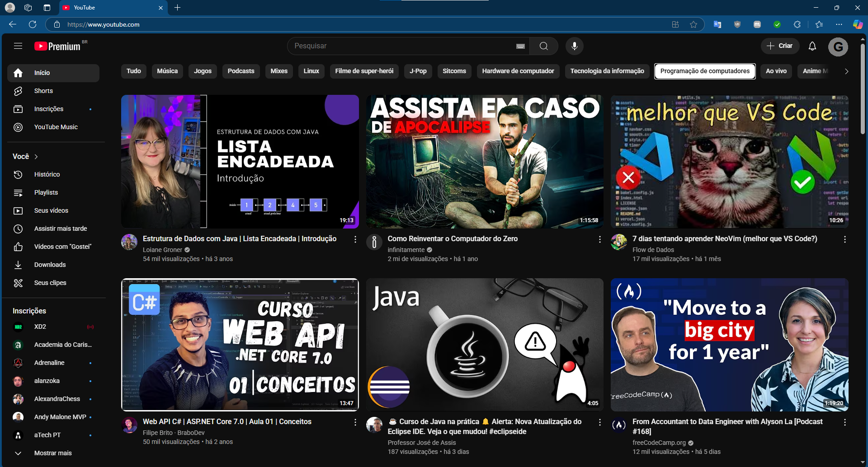Open more options for NeoVim video
This screenshot has width=868, height=467.
coord(844,239)
